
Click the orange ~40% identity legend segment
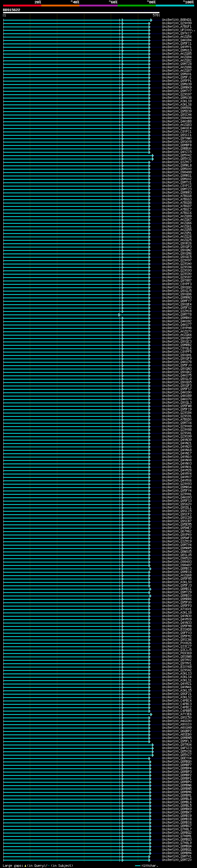click(x=60, y=6)
